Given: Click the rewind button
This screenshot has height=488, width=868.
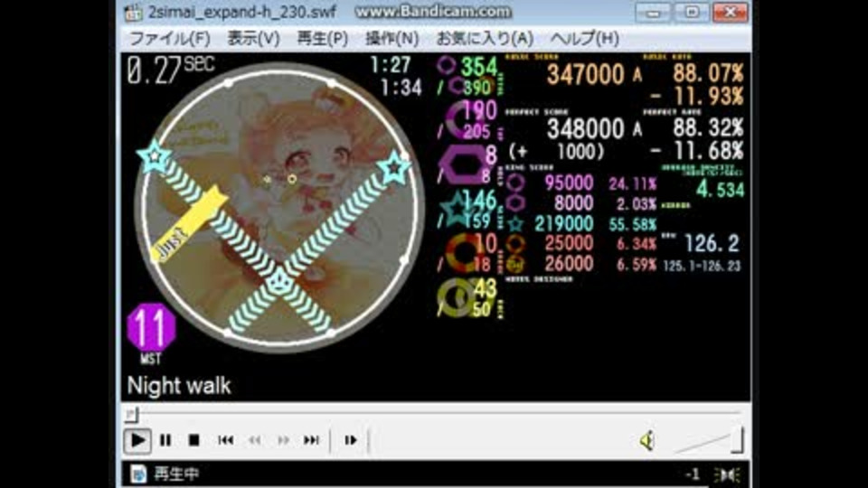Looking at the screenshot, I should 255,440.
